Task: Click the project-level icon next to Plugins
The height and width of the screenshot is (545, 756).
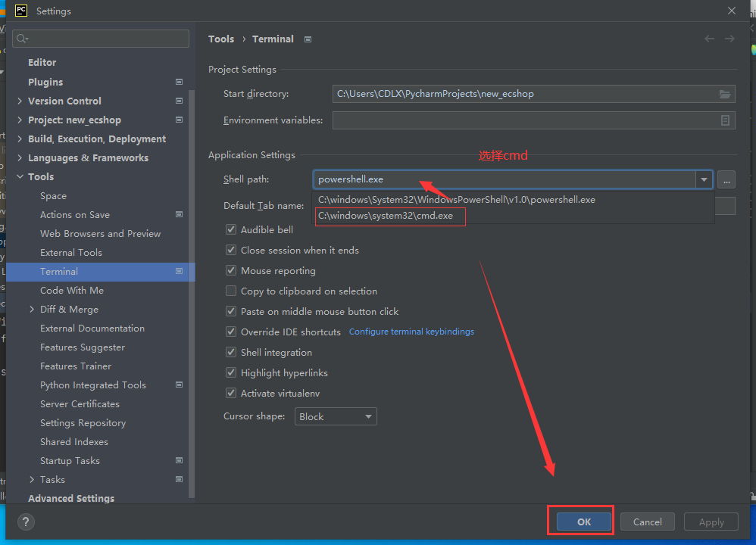Action: [x=180, y=82]
